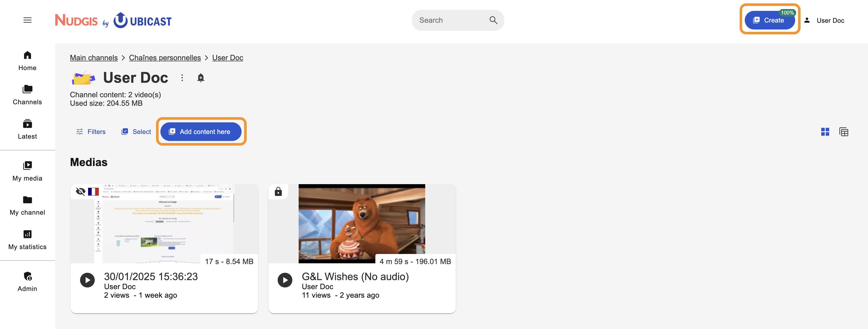Open Latest in the sidebar
868x329 pixels.
(27, 129)
